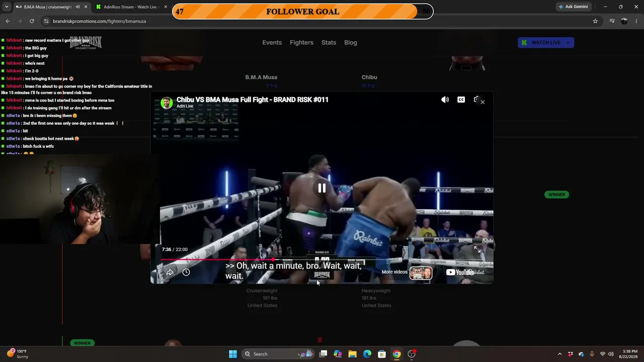Open the Stats nav link
The width and height of the screenshot is (644, 362).
[x=329, y=43]
